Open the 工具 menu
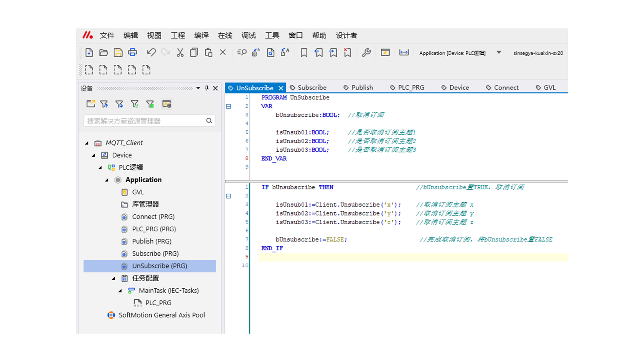Screen dimensions: 644x362 coord(272,36)
